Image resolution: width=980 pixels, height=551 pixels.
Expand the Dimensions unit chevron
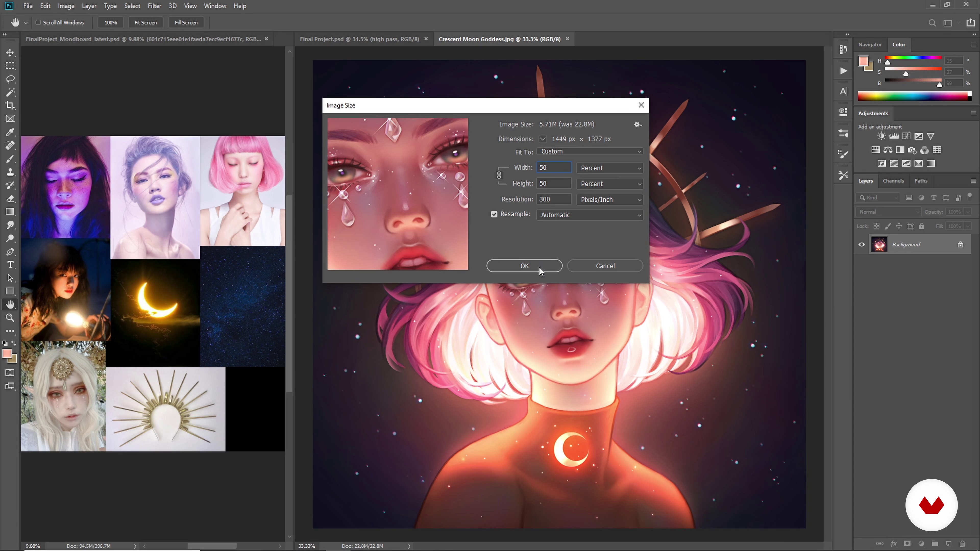[x=543, y=139]
